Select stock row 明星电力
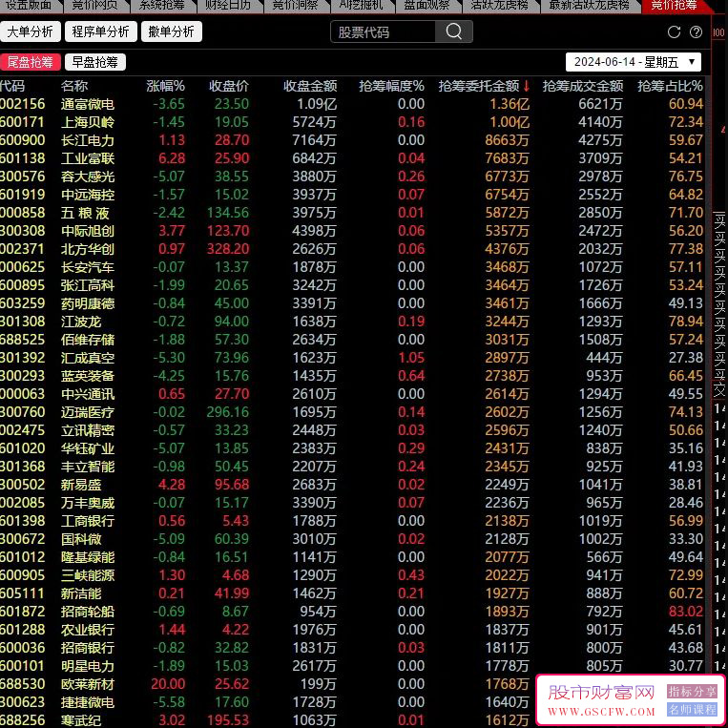This screenshot has width=728, height=728. tap(351, 665)
